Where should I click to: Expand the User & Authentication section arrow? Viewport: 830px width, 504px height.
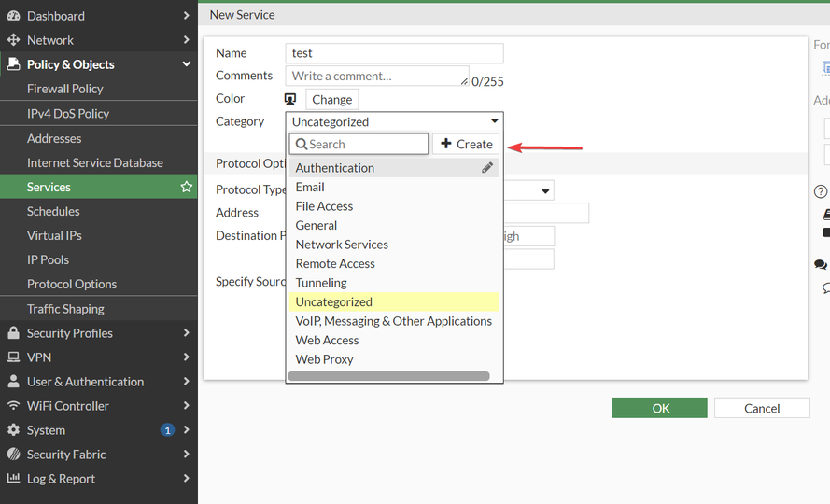(x=187, y=382)
